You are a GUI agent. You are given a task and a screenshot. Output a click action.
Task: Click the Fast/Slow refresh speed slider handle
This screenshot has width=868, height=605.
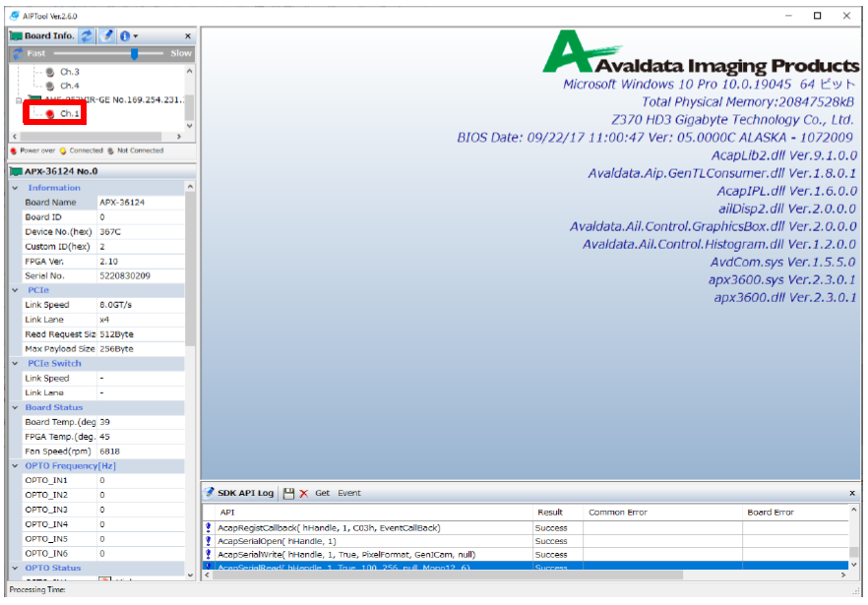pyautogui.click(x=133, y=53)
